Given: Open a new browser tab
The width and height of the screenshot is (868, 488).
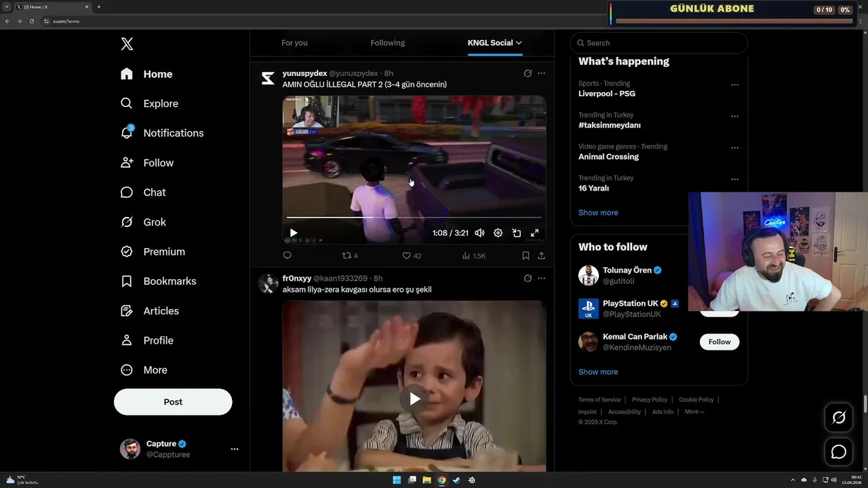Looking at the screenshot, I should (99, 7).
